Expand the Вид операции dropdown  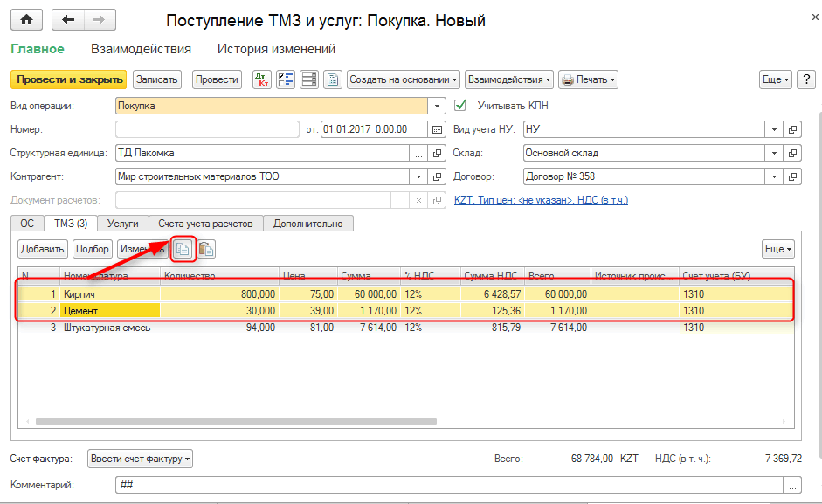(438, 106)
